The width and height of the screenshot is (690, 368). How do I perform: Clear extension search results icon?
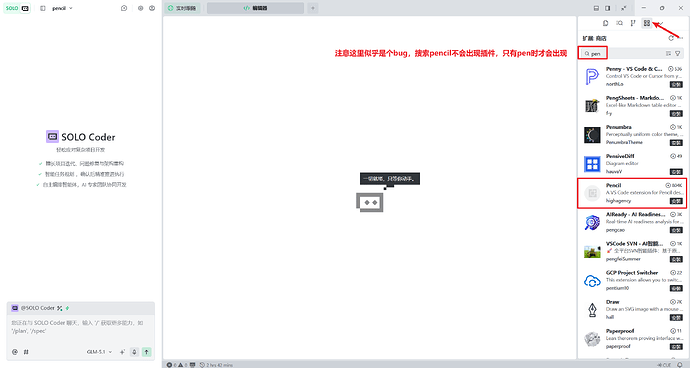point(668,54)
